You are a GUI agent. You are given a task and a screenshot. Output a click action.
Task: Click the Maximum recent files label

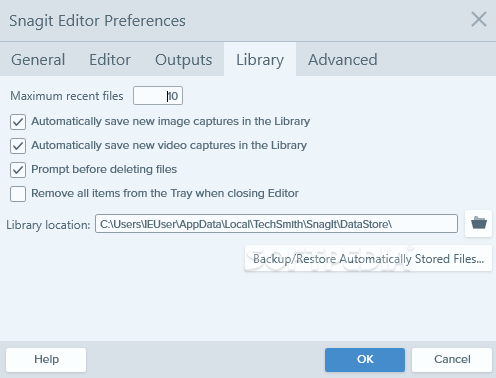(67, 96)
